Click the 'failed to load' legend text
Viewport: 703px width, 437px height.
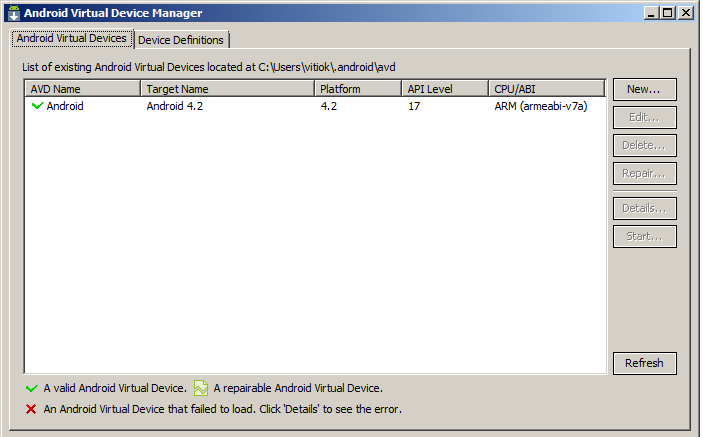[223, 409]
